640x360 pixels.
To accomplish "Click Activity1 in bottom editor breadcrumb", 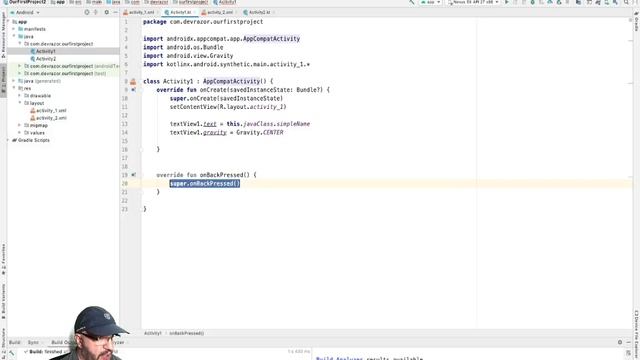I will [153, 333].
